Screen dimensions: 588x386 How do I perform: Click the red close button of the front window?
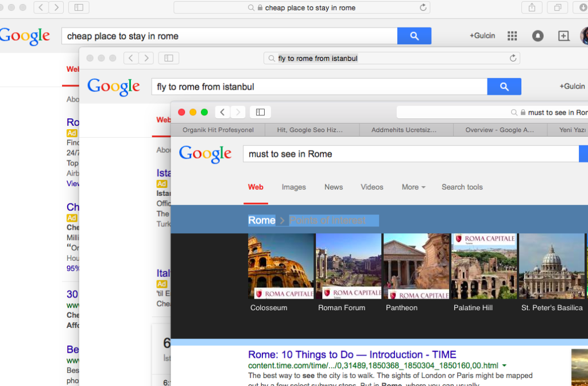(x=181, y=112)
